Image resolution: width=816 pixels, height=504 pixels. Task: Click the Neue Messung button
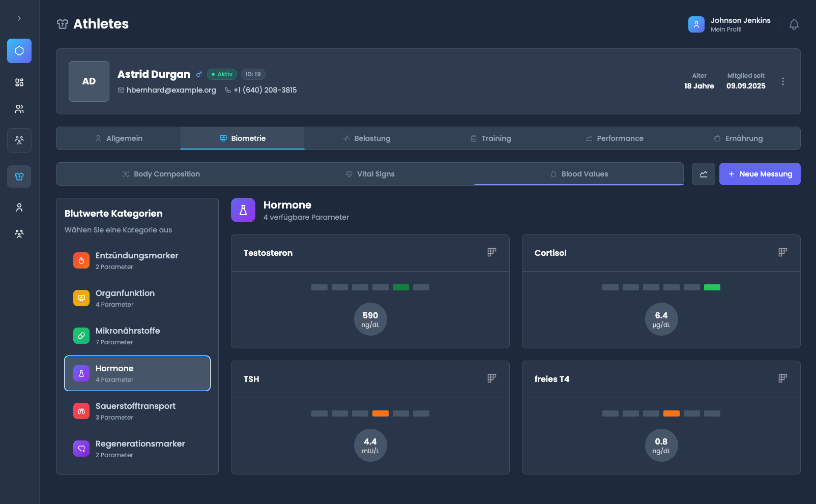pos(760,174)
